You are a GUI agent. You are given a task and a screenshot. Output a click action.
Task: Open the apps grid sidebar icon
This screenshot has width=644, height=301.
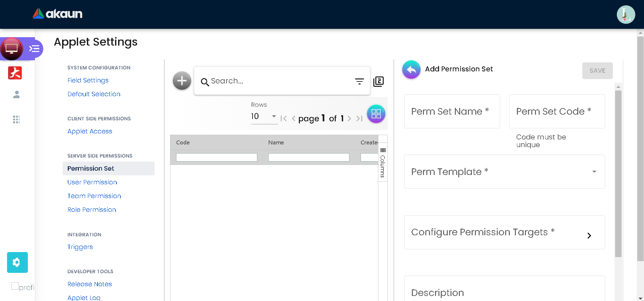pyautogui.click(x=16, y=119)
